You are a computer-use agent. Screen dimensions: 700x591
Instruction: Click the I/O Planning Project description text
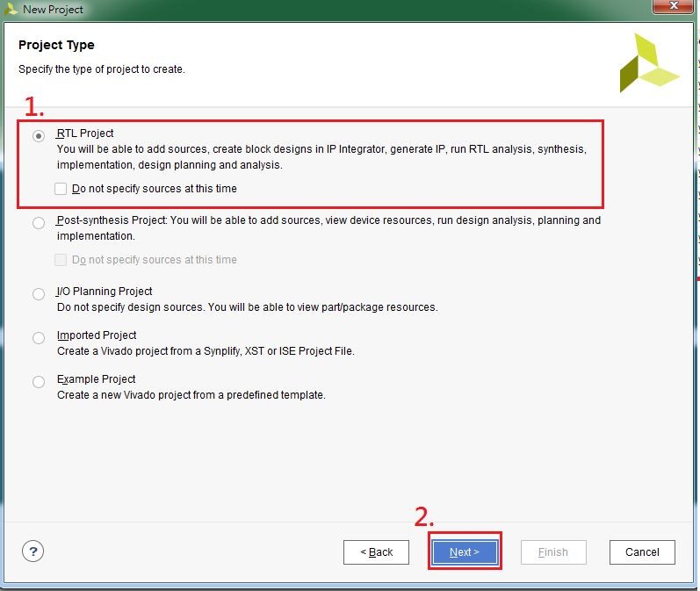[248, 307]
